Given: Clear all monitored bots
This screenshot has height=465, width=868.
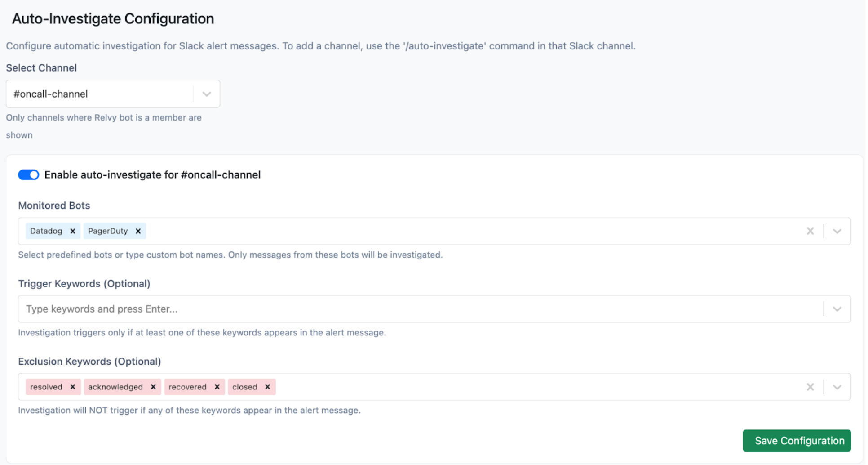Looking at the screenshot, I should pos(810,231).
